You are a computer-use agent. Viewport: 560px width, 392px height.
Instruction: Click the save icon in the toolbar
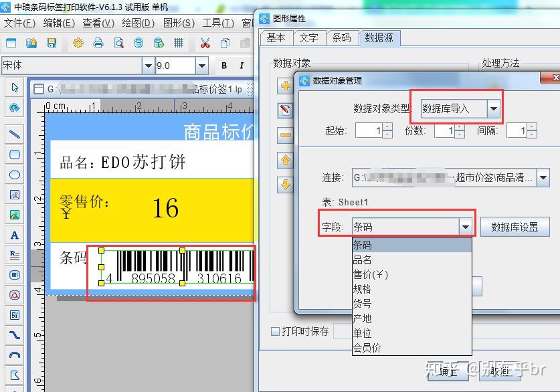coord(52,44)
